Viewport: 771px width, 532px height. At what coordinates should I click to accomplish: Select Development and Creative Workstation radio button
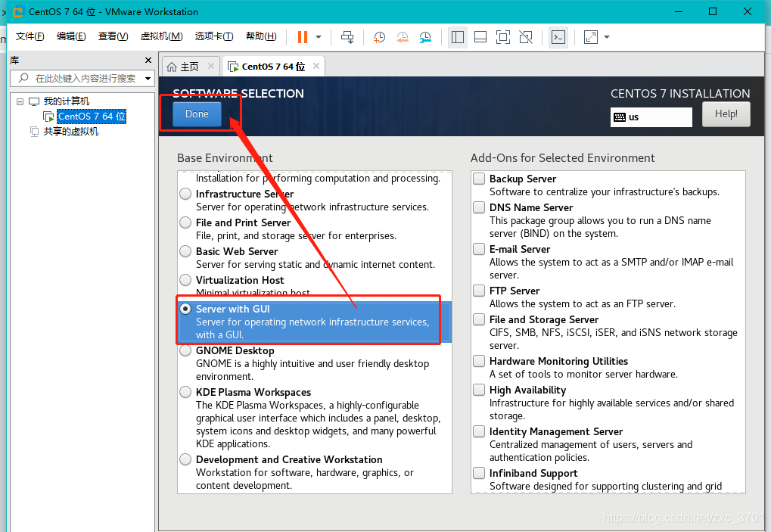(x=185, y=459)
